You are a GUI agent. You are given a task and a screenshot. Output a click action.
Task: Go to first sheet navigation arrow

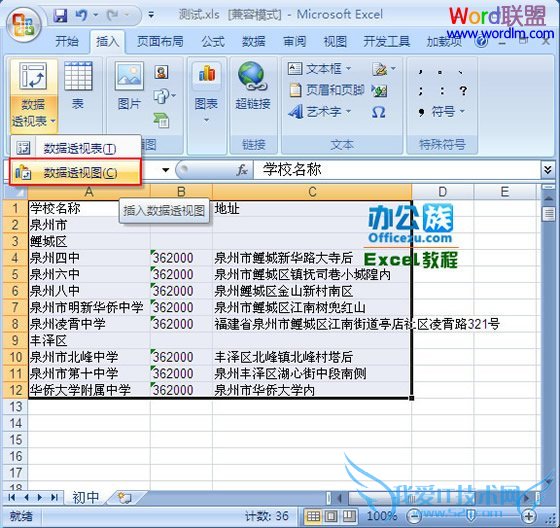(x=11, y=497)
